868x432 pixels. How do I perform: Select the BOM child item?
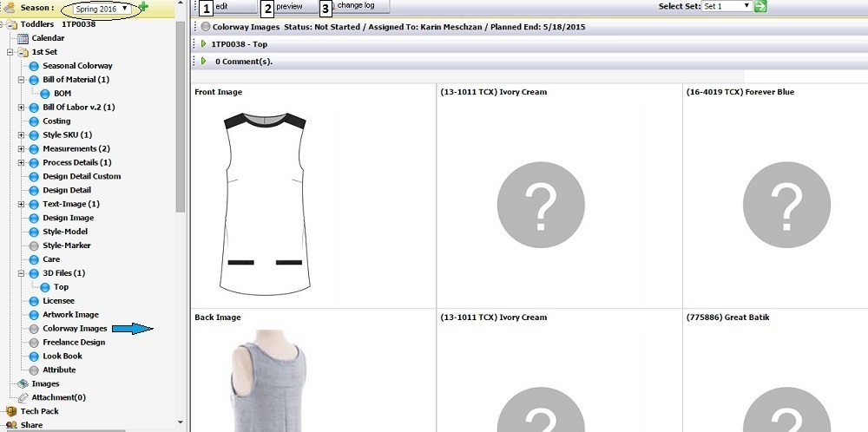tap(62, 94)
